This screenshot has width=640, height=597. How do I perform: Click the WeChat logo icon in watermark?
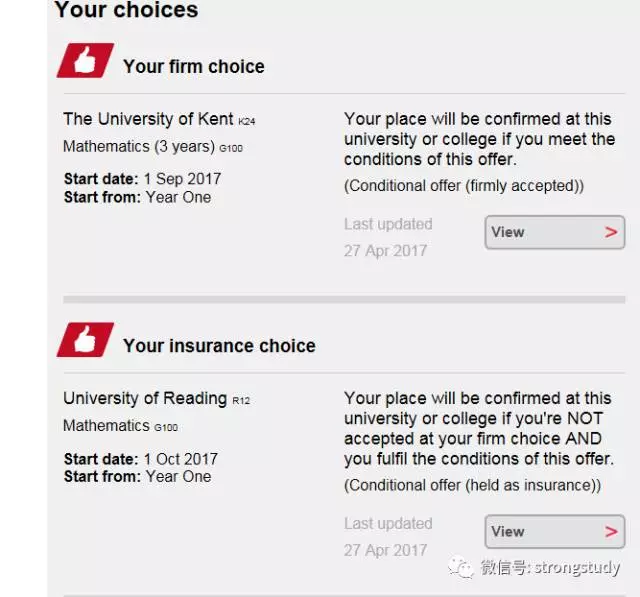(460, 567)
